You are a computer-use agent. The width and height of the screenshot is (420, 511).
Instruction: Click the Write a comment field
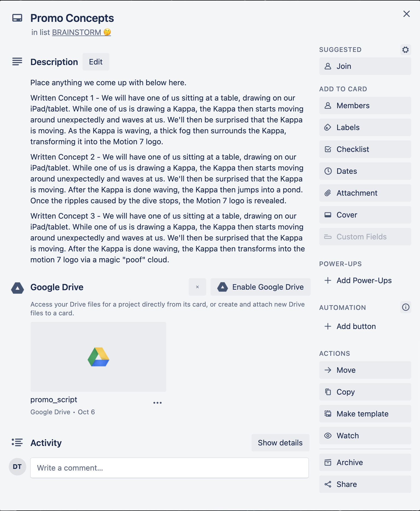coord(169,468)
